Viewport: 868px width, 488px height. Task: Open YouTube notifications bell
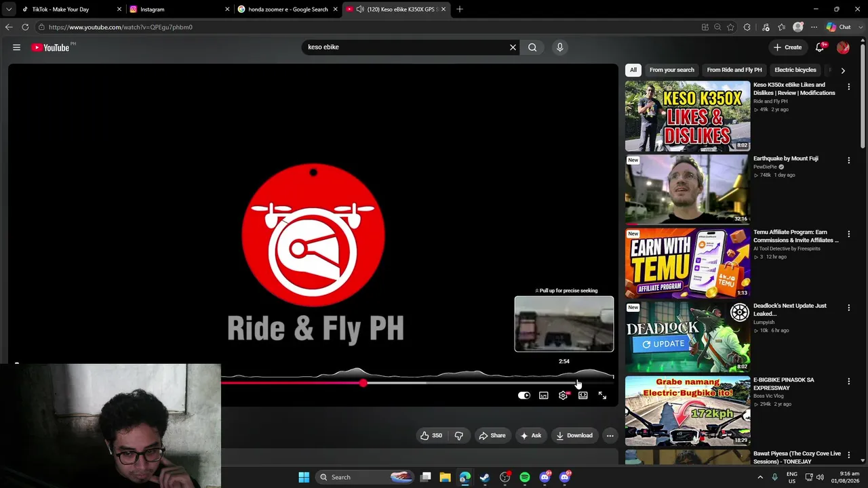pyautogui.click(x=820, y=47)
